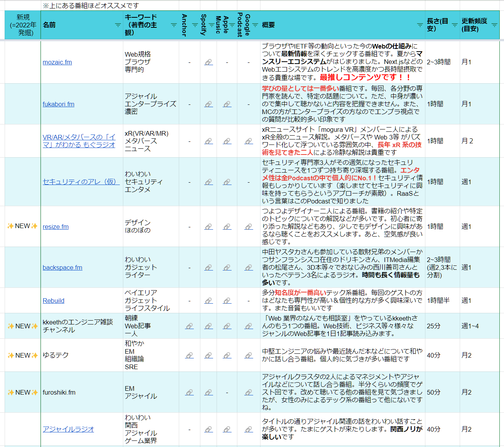The image size is (504, 447).
Task: Open the Anchor link icon for kkeethのエンジニア雑談チャンネル
Action: click(189, 326)
